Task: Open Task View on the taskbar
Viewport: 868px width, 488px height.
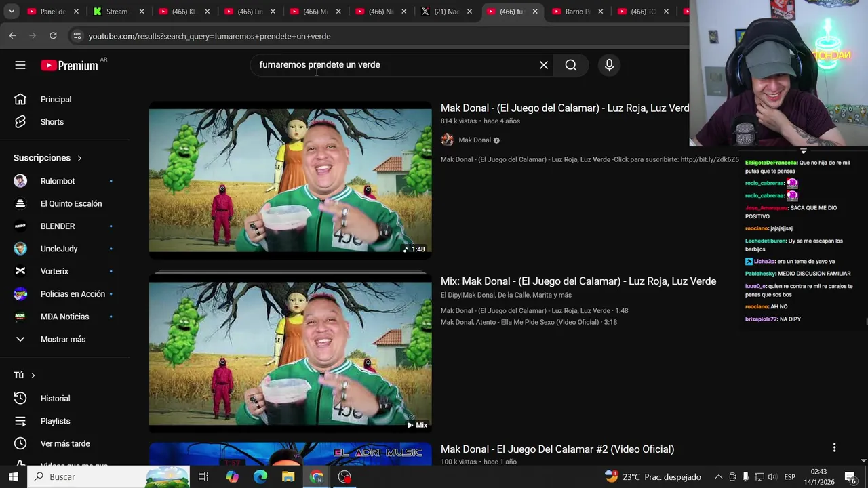Action: [203, 476]
